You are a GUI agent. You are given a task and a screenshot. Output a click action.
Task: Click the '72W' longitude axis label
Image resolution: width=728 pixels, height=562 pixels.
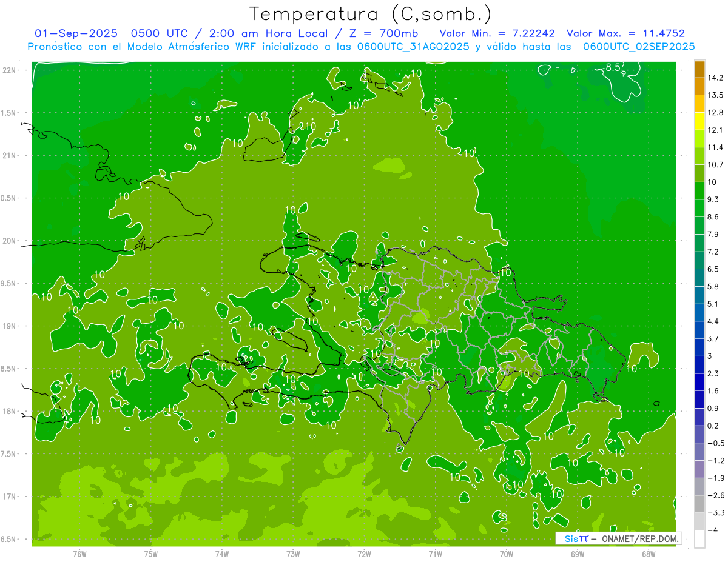point(364,553)
